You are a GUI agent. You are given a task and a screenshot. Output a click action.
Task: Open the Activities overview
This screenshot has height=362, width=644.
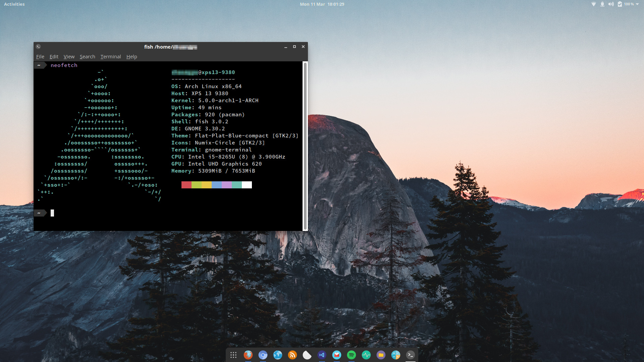click(14, 4)
